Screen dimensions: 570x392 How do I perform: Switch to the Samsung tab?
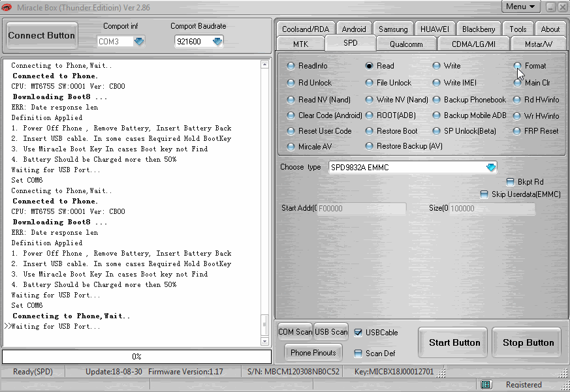point(393,29)
